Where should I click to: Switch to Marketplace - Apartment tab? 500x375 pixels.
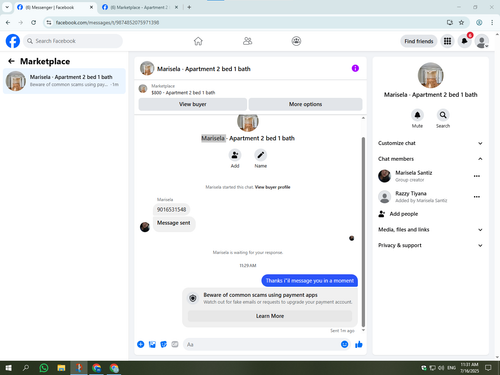click(139, 7)
